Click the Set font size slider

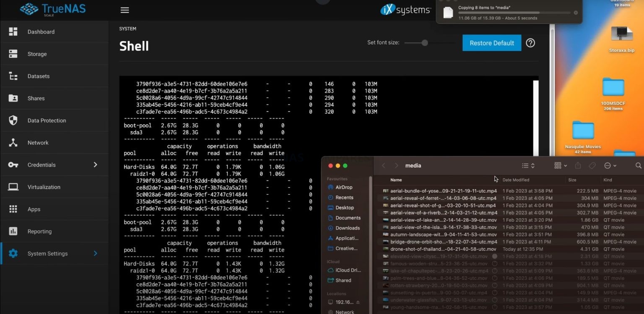coord(425,43)
